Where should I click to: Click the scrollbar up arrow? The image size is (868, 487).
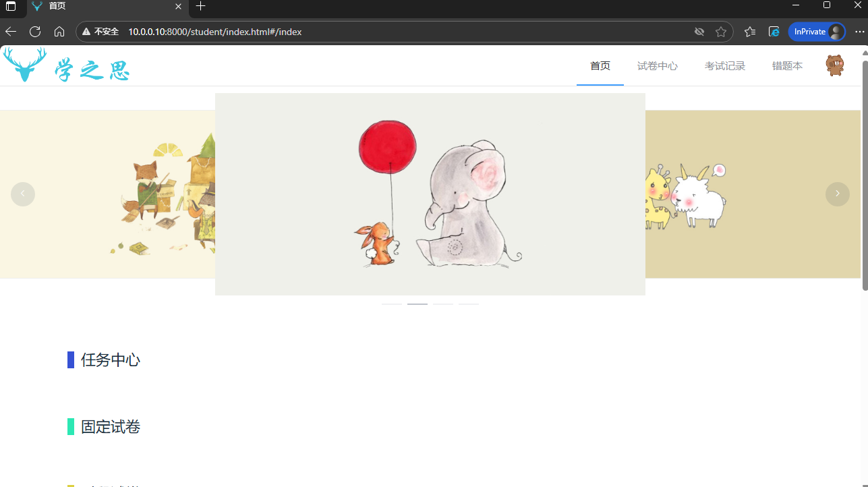pos(865,53)
